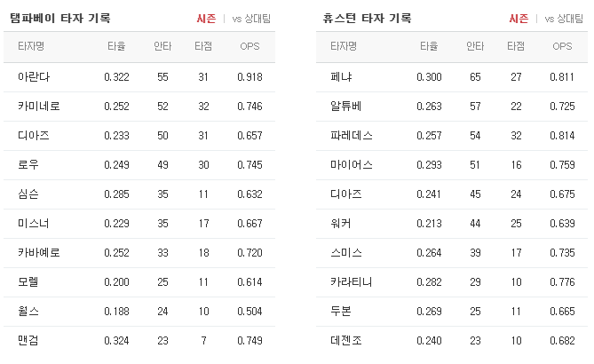Select player 파레데스
Viewport: 594px width, 364px height.
pos(351,136)
